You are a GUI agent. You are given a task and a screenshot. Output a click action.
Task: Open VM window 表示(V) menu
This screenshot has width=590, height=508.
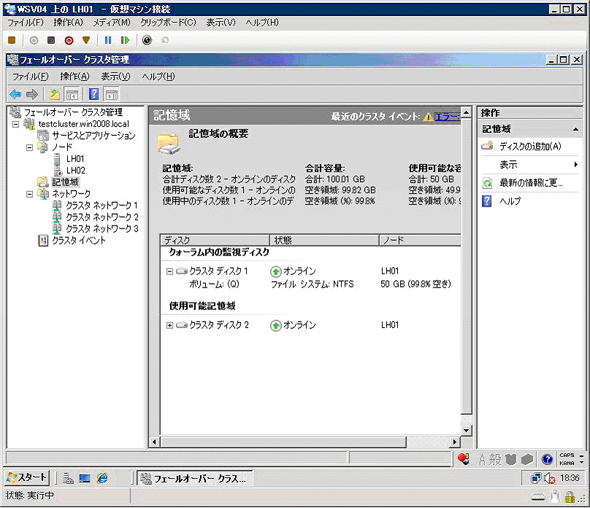point(221,22)
